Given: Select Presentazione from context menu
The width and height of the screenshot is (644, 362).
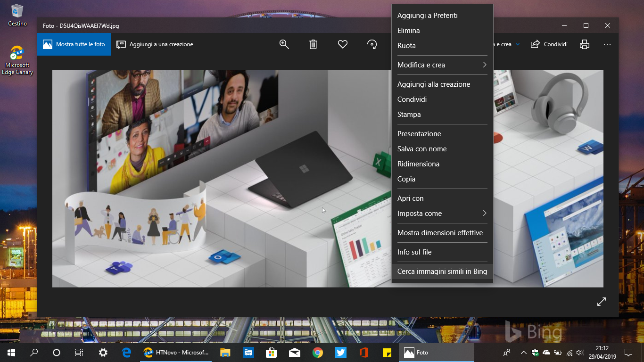Looking at the screenshot, I should pyautogui.click(x=442, y=134).
